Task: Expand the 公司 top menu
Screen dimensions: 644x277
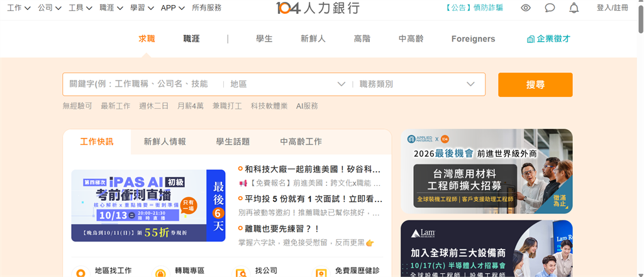Action: (x=50, y=8)
